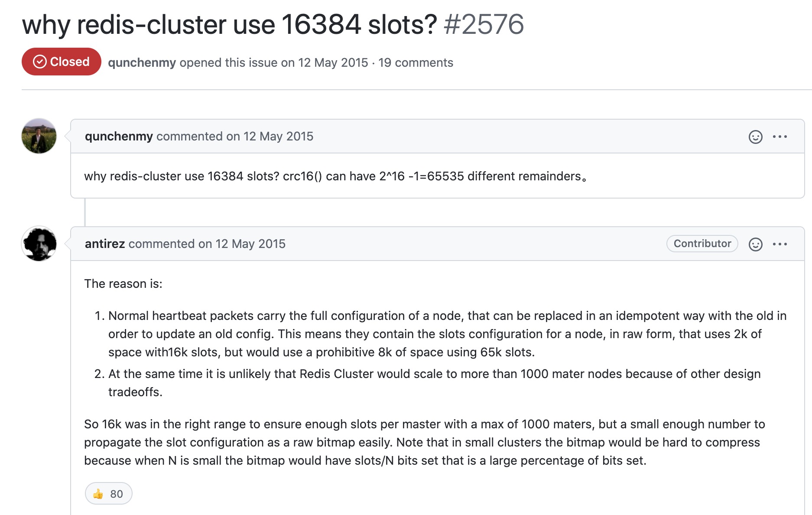Click the thumbs up emoji icon
This screenshot has height=515, width=812.
98,494
